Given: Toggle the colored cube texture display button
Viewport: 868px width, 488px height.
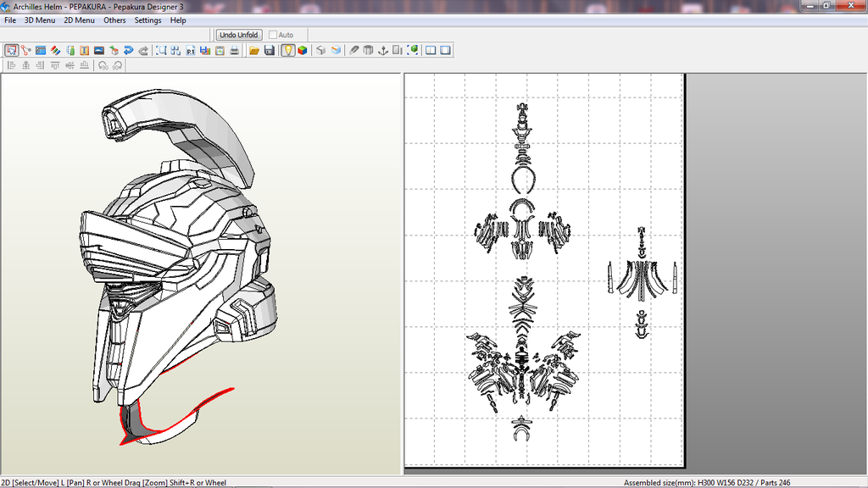Looking at the screenshot, I should point(302,51).
